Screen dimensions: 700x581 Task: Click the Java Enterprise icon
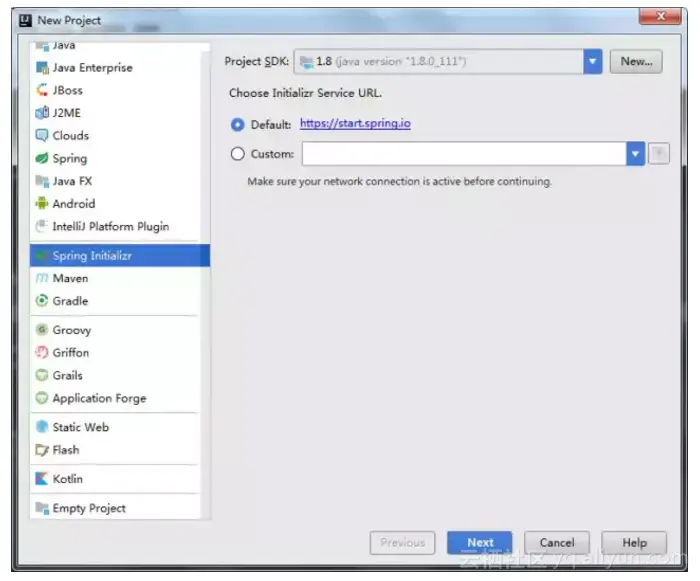point(42,68)
